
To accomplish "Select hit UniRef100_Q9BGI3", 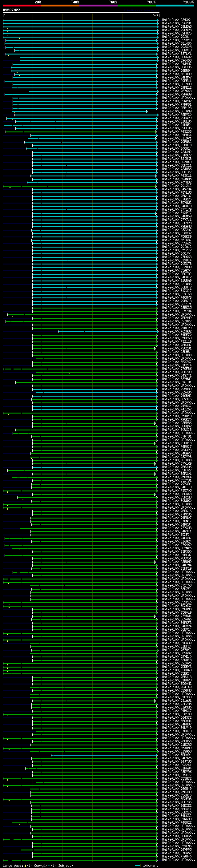I will point(176,301).
